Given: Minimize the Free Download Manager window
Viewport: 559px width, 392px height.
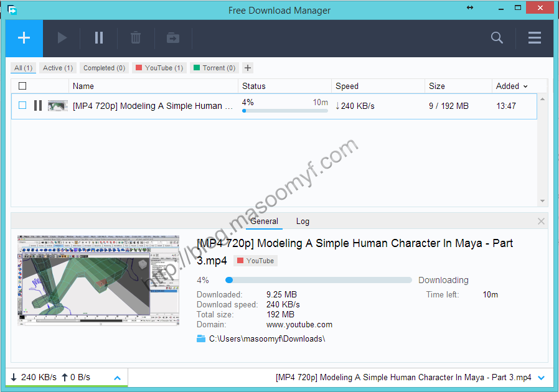Looking at the screenshot, I should coord(501,8).
